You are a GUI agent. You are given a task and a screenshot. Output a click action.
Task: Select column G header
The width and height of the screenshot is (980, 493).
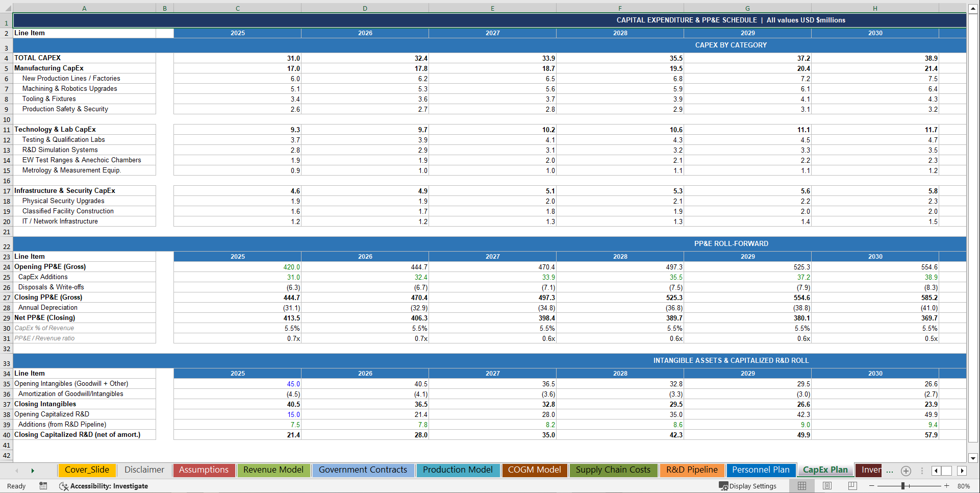(x=747, y=8)
